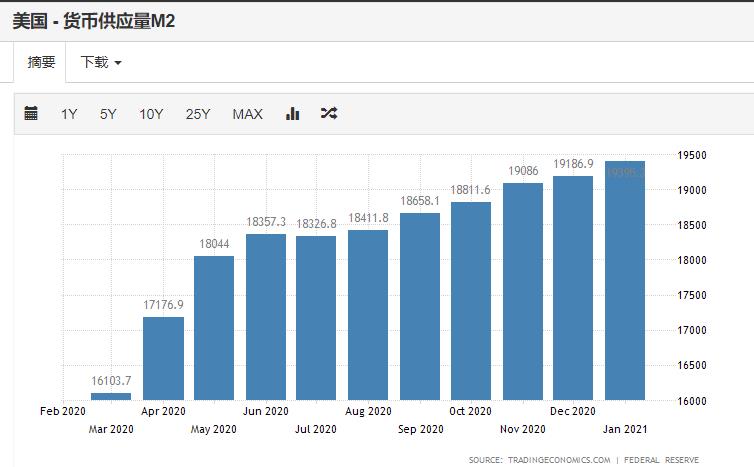The width and height of the screenshot is (754, 467).
Task: Open the calendar date range icon
Action: [x=31, y=114]
